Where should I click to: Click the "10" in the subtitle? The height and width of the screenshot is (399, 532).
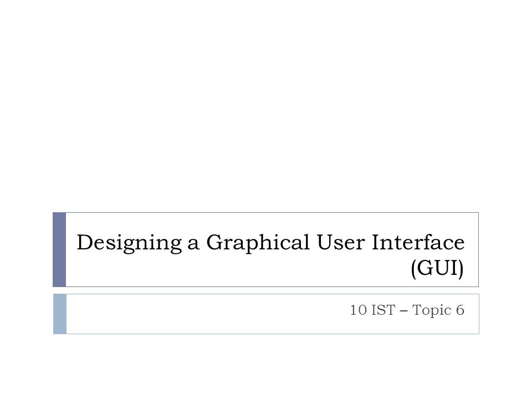click(359, 310)
